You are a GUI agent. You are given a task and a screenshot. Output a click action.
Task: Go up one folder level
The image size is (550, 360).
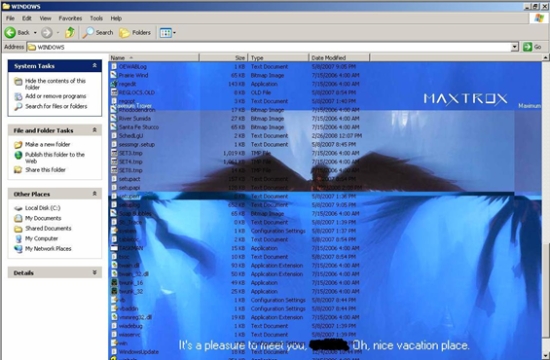[70, 33]
